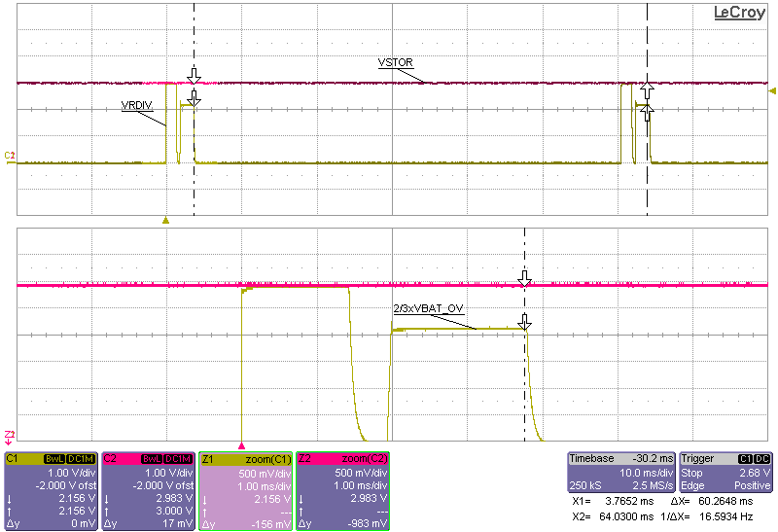Click the 2.5 MS/s sample rate
Image resolution: width=778 pixels, height=532 pixels.
coord(653,485)
